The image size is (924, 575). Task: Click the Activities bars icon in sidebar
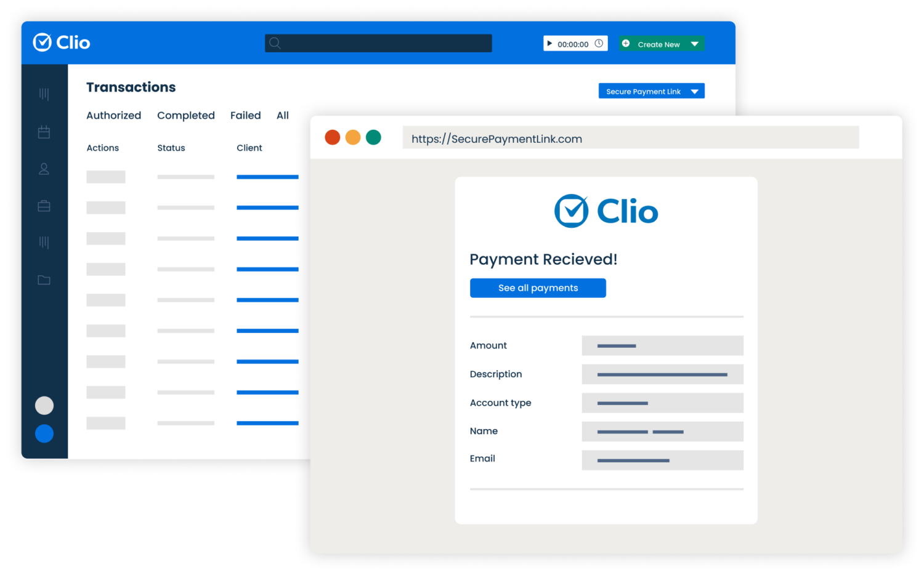coord(44,94)
